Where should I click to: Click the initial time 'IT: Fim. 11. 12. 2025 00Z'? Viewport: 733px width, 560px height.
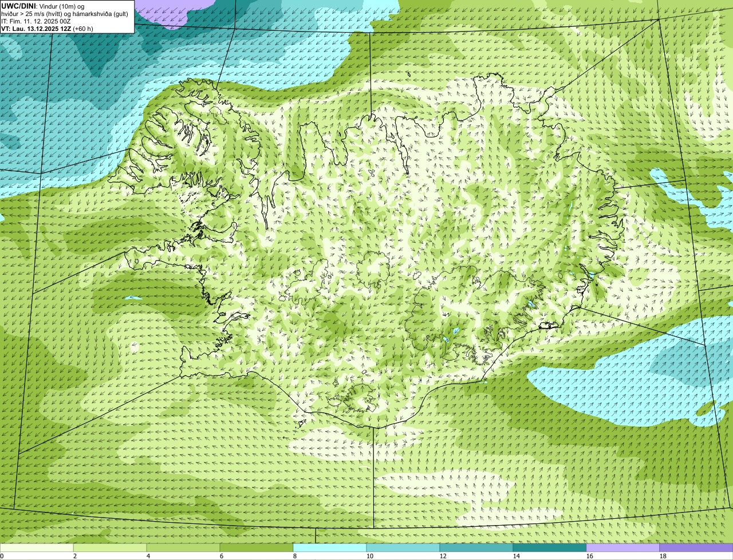click(x=36, y=21)
